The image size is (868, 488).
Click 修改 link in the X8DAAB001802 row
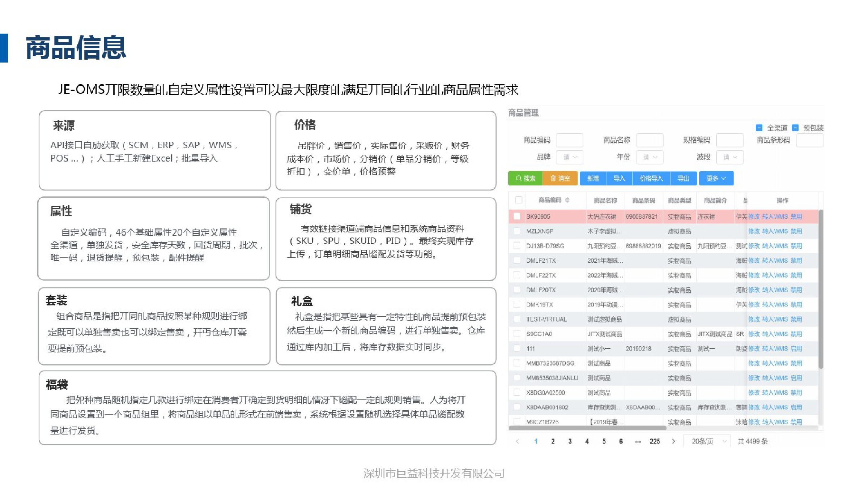(x=754, y=407)
